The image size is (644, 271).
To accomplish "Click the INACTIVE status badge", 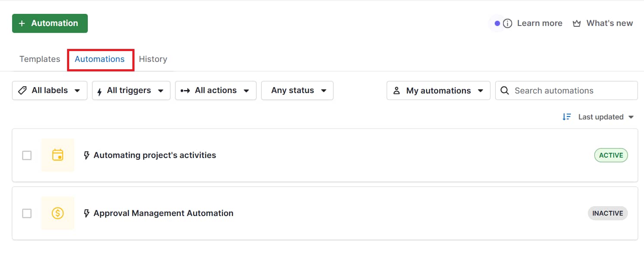I will [x=608, y=213].
